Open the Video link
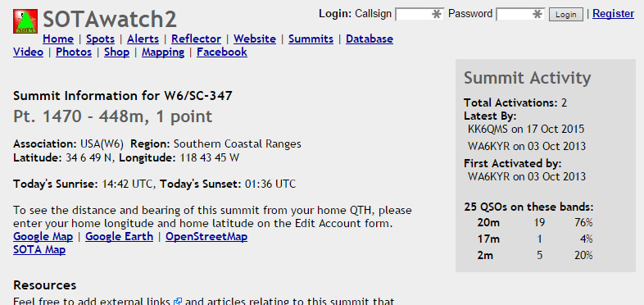644x305 pixels. (x=28, y=52)
